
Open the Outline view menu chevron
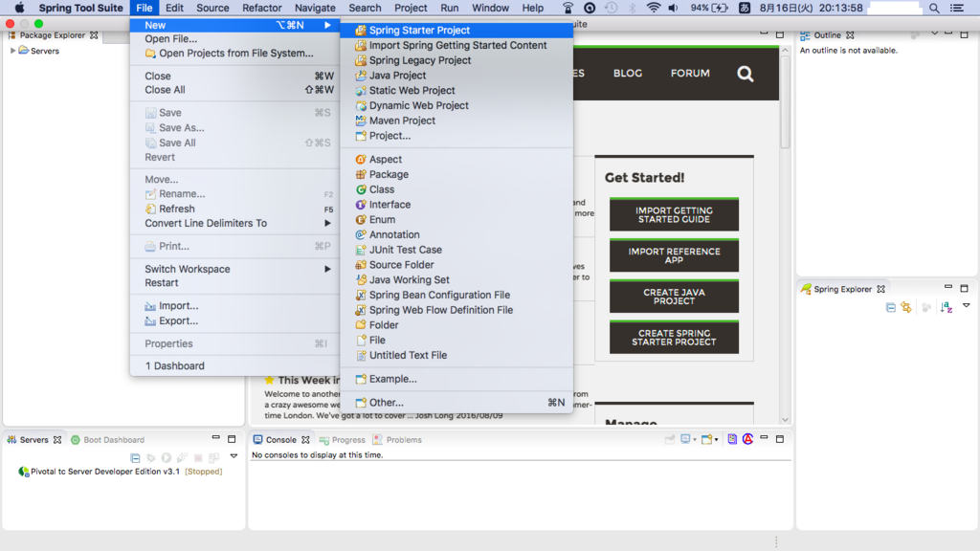(x=934, y=33)
